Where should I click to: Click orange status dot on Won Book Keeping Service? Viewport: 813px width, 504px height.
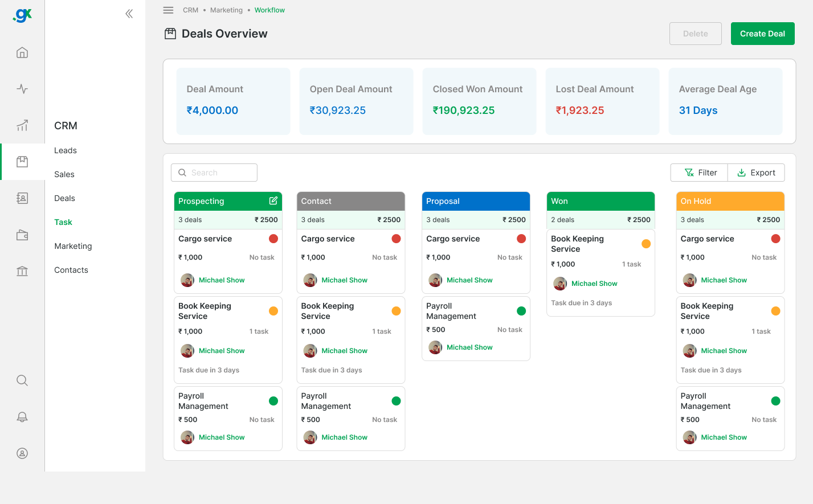click(x=646, y=244)
